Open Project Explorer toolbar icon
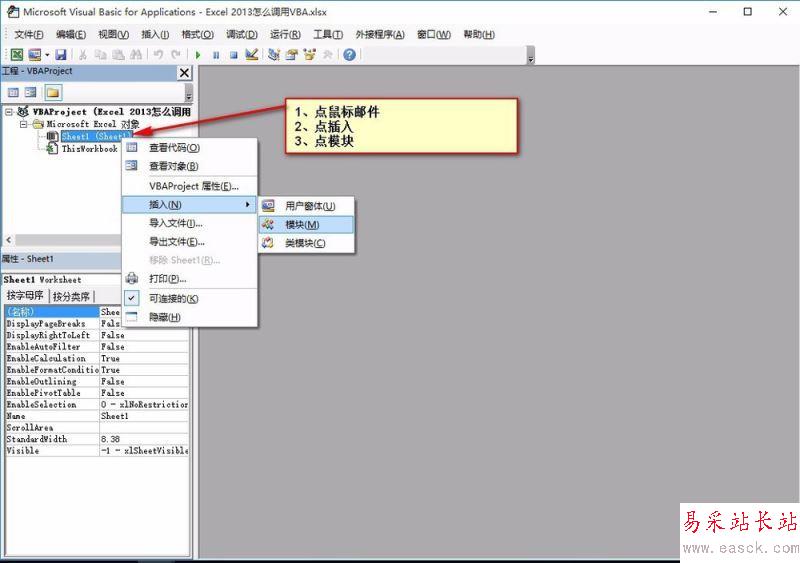Image resolution: width=800 pixels, height=563 pixels. tap(273, 54)
